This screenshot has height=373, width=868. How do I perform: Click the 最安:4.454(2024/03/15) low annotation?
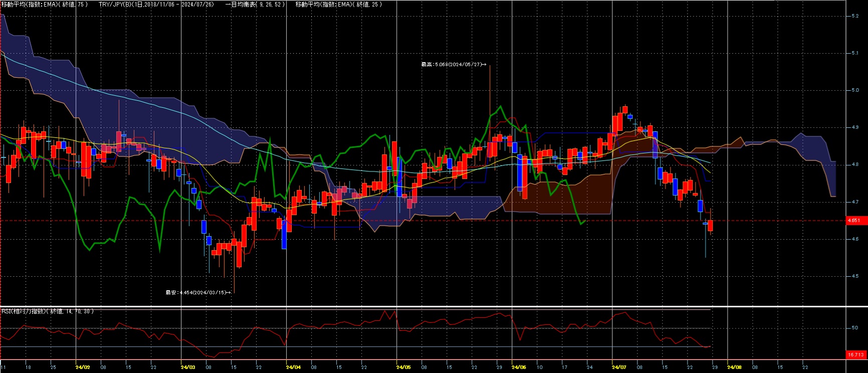[x=198, y=292]
